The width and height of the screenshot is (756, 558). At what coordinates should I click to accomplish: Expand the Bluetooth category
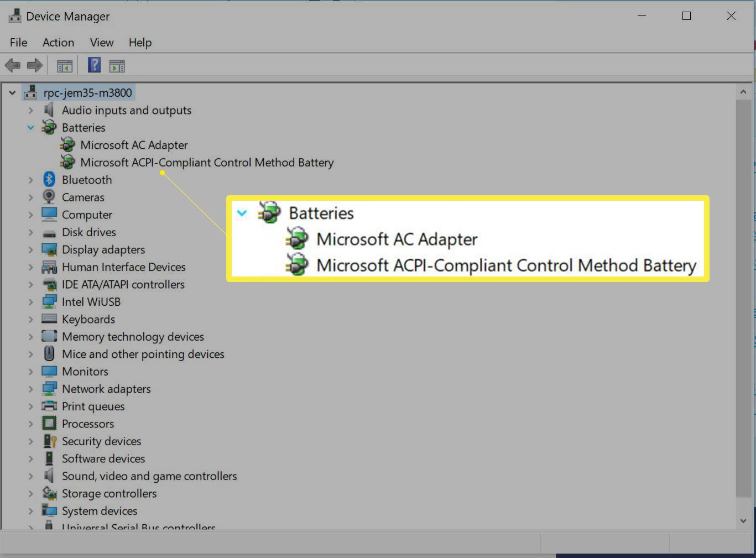click(31, 180)
